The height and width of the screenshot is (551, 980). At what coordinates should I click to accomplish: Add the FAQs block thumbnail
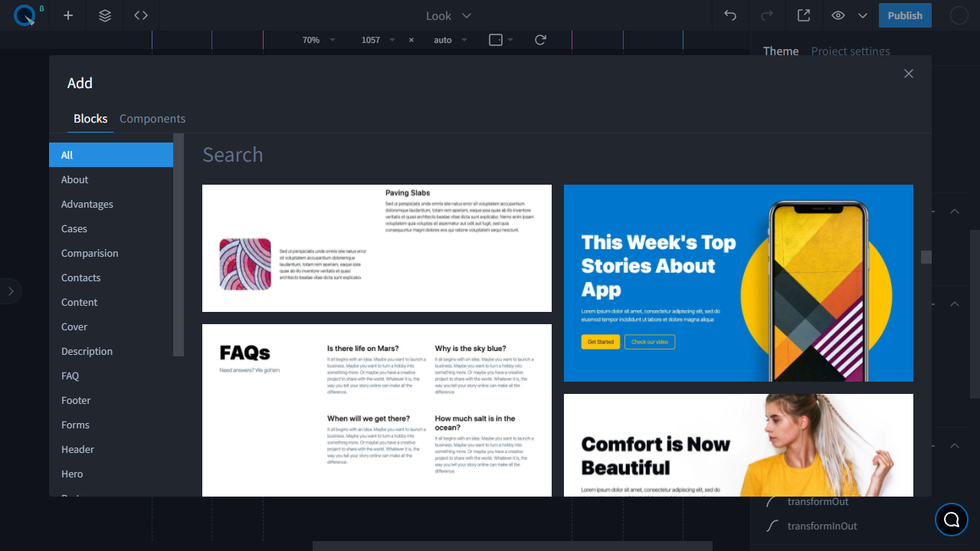[377, 410]
